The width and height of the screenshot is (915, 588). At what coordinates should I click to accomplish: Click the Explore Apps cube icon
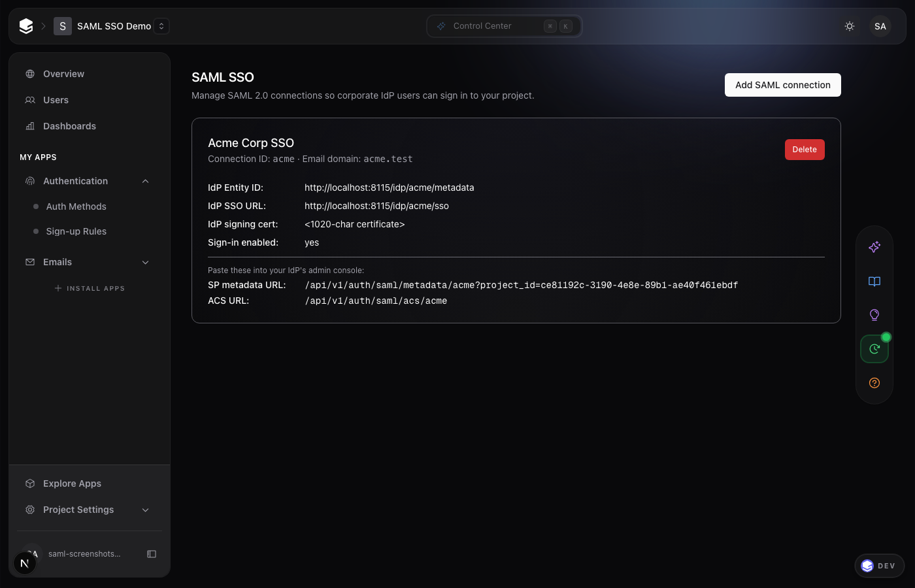coord(30,483)
